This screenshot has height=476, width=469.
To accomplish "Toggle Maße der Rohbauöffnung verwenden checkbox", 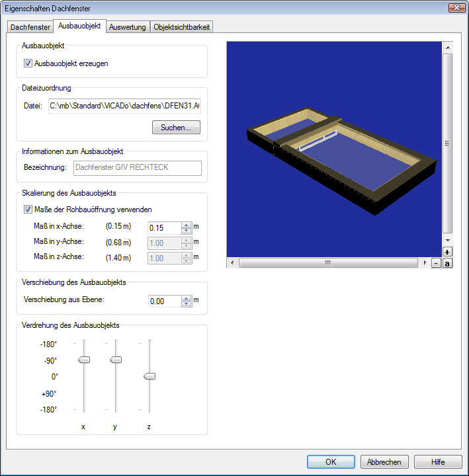I will point(28,209).
